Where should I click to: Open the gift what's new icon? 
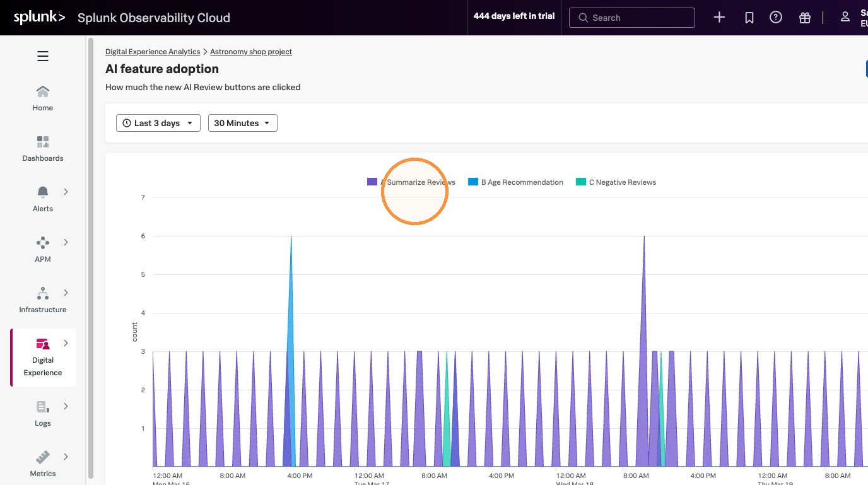click(804, 18)
